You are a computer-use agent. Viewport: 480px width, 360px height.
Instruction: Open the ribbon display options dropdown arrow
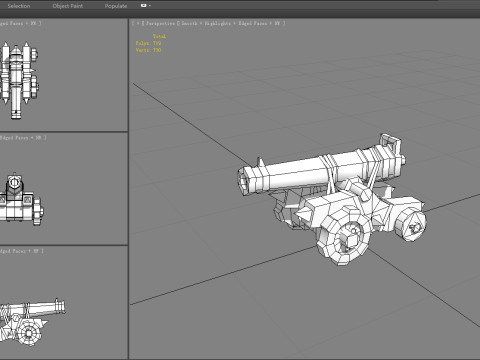pyautogui.click(x=150, y=6)
